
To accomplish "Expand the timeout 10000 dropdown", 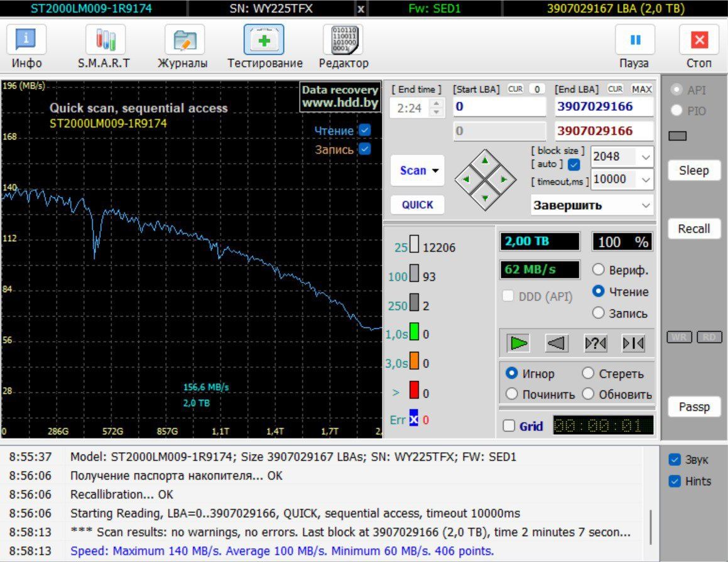I will click(645, 180).
